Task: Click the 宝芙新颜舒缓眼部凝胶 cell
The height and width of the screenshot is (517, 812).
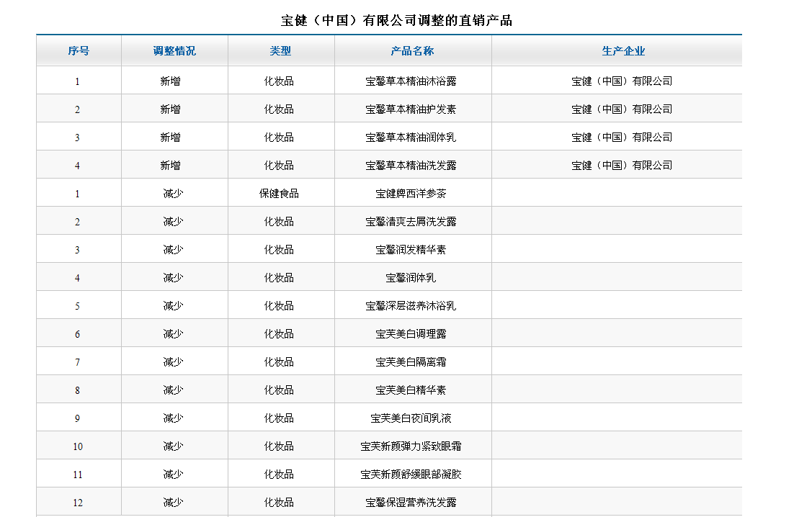Action: point(411,475)
